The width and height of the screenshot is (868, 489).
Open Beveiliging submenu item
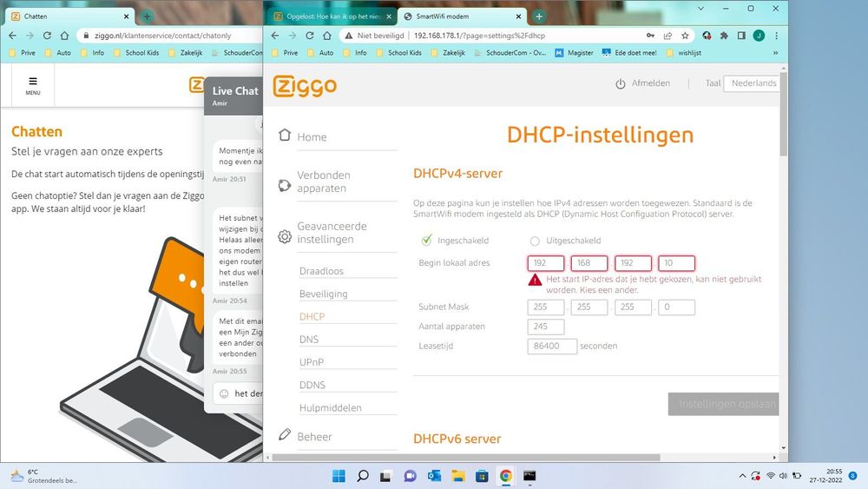[x=323, y=294]
